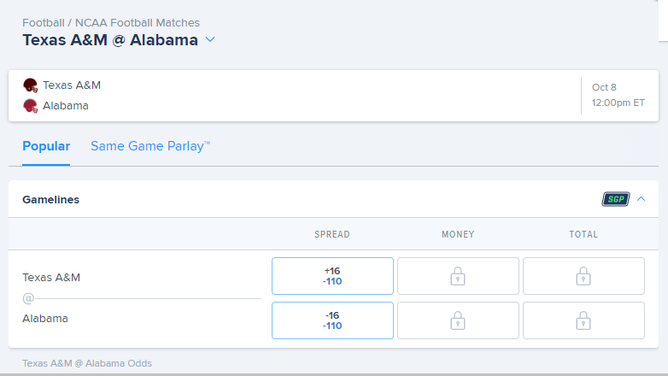Click the Texas A&M helmet icon

(x=30, y=85)
